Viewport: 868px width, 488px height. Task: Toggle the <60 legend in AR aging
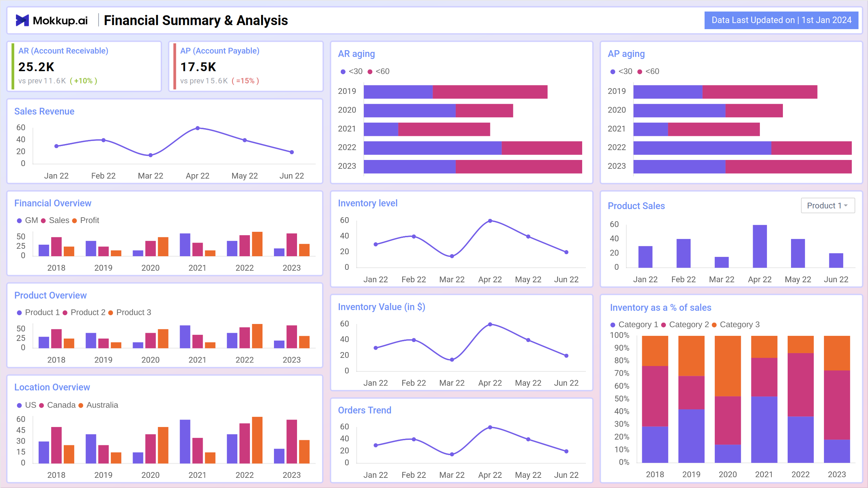coord(379,72)
